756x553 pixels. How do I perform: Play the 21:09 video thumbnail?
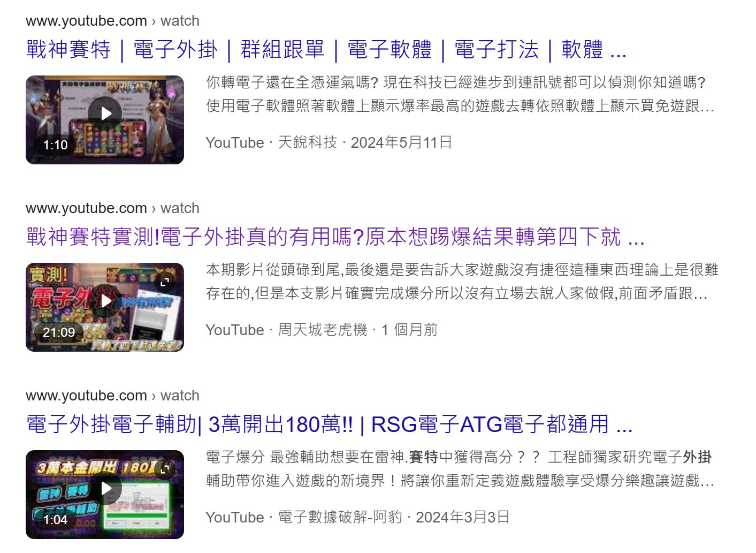click(x=105, y=307)
